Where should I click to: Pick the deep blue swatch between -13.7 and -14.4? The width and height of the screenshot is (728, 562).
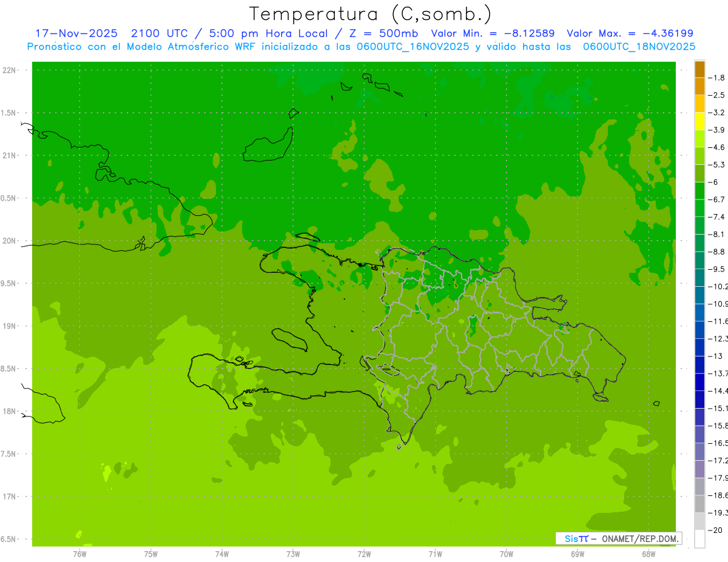pyautogui.click(x=699, y=382)
